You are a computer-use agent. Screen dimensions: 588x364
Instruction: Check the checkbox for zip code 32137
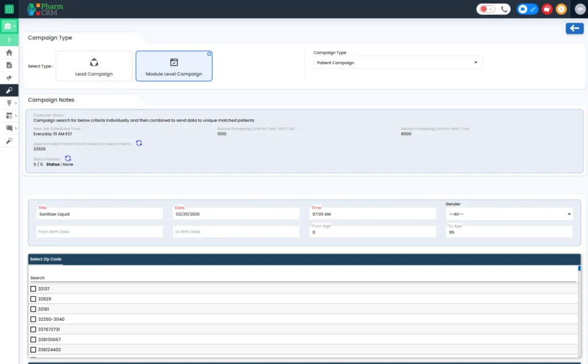coord(33,289)
